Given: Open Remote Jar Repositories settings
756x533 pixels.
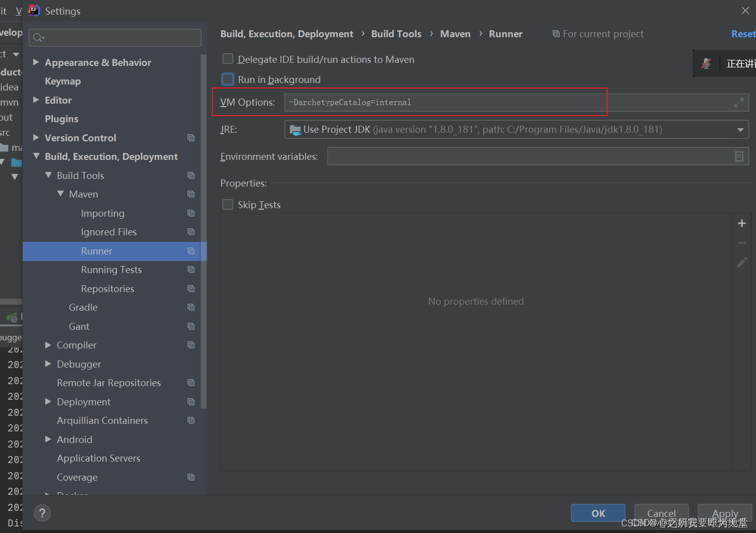Looking at the screenshot, I should (109, 383).
